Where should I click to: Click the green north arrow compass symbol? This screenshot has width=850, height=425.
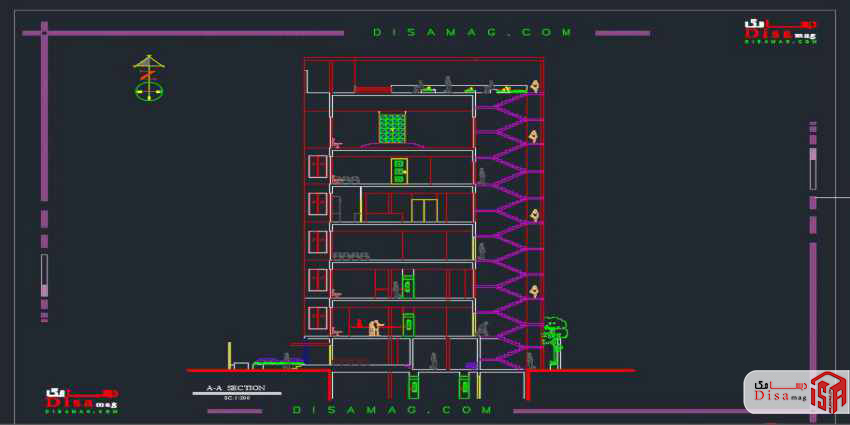[x=148, y=88]
